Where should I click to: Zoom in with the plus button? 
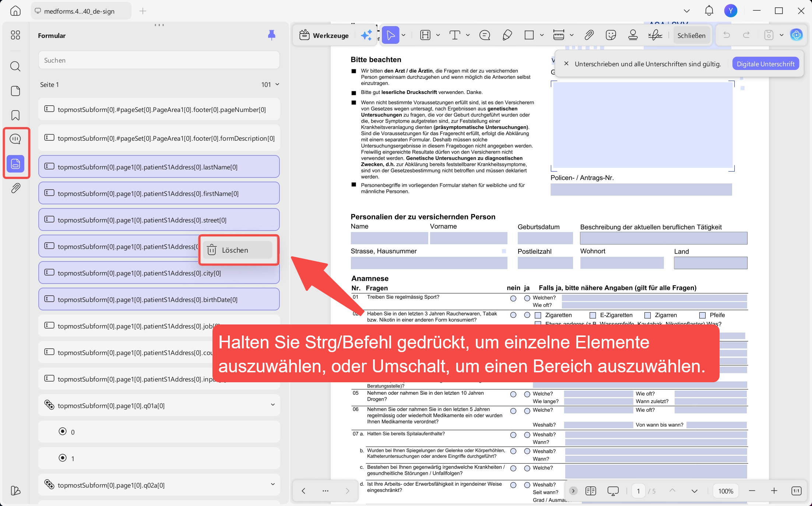pyautogui.click(x=774, y=491)
